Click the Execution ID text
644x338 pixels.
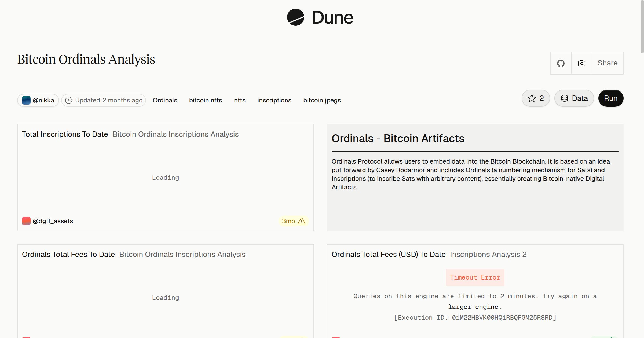pyautogui.click(x=475, y=318)
